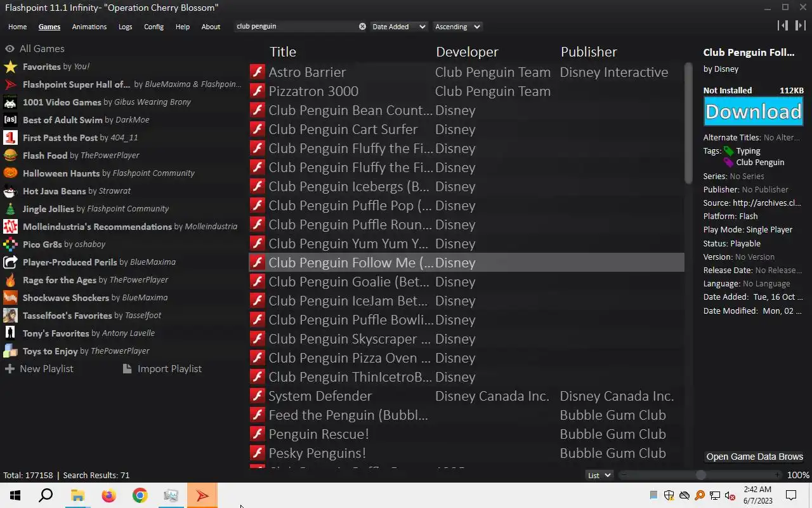The width and height of the screenshot is (812, 508).
Task: Open the Config tab
Action: coord(154,27)
